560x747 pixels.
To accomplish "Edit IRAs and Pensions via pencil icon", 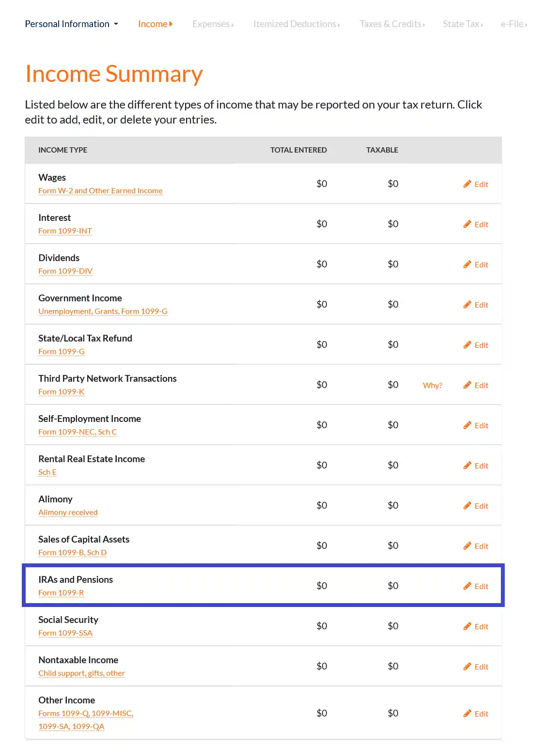I will point(467,586).
